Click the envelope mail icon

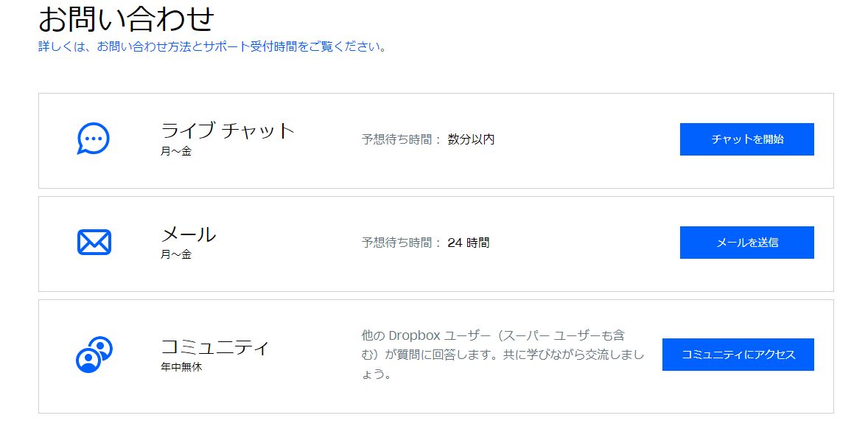[94, 242]
